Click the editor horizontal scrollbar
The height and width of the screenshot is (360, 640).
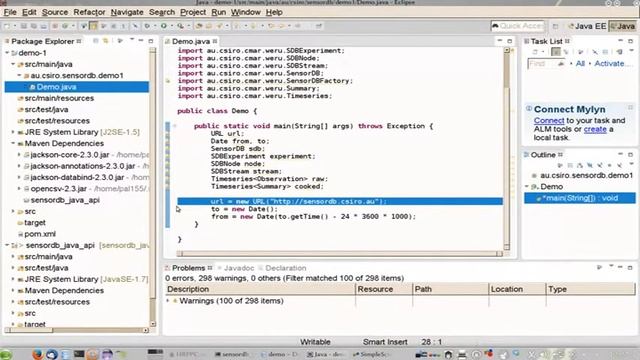coord(340,254)
